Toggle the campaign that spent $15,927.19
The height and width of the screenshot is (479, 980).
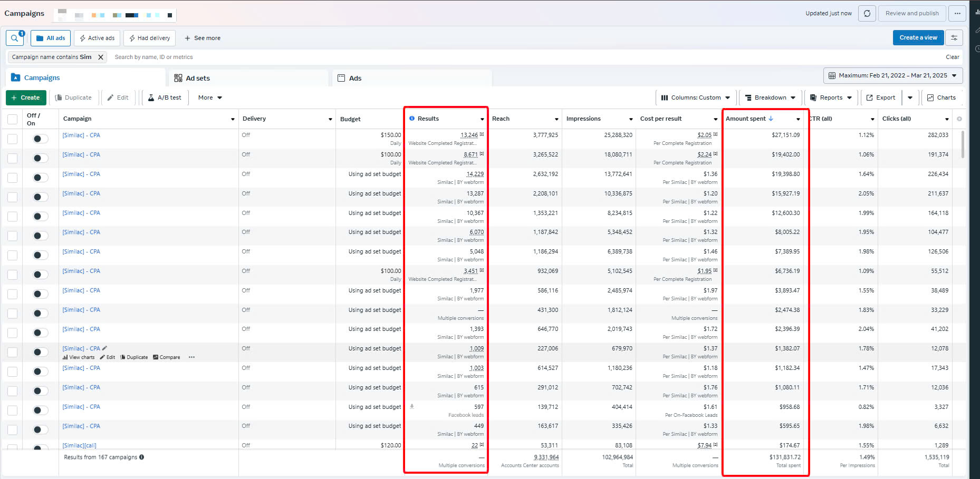point(40,197)
